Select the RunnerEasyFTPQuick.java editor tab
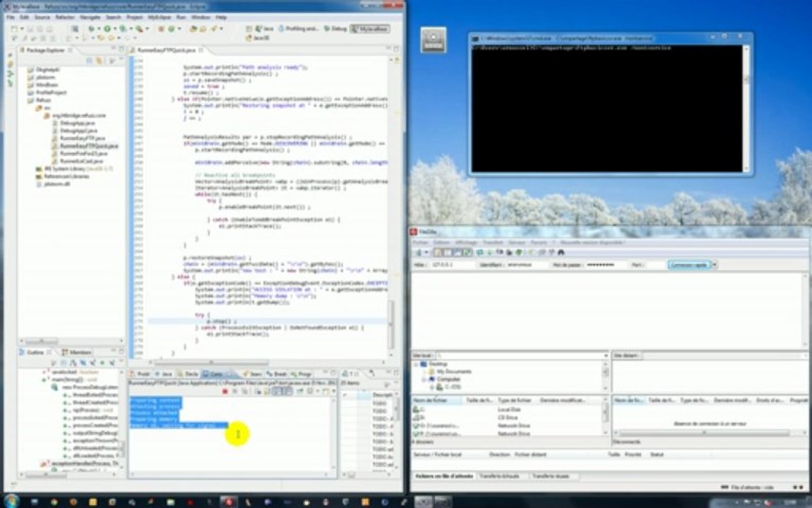This screenshot has height=508, width=812. [166, 50]
